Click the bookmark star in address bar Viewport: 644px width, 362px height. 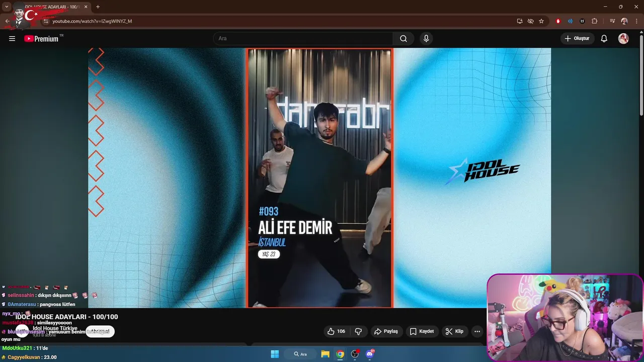pos(541,21)
